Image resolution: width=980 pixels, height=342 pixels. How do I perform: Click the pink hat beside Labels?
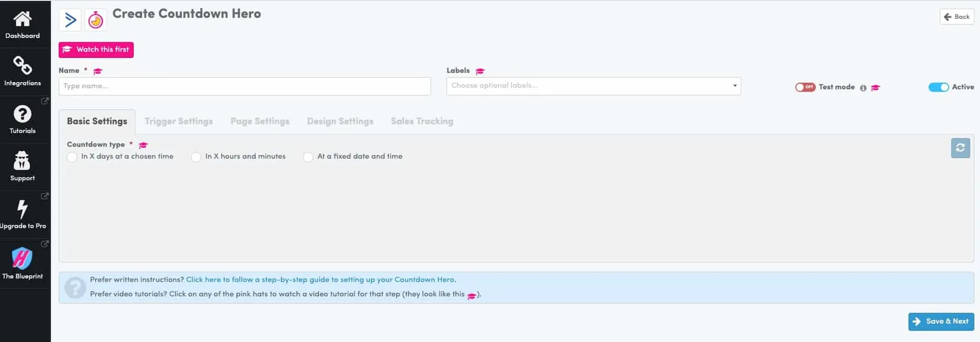click(480, 71)
